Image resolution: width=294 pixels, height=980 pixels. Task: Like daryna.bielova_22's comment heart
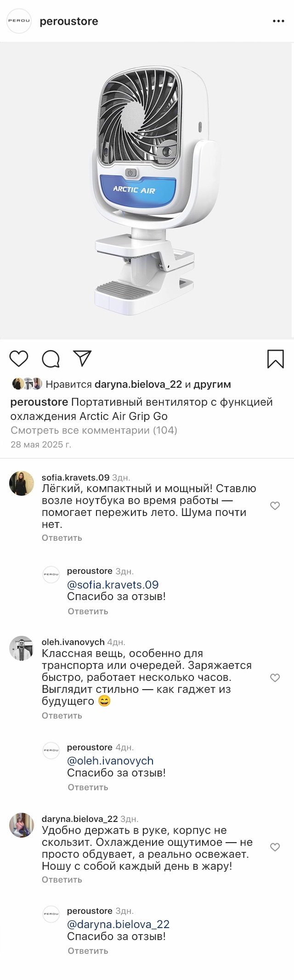[x=275, y=847]
